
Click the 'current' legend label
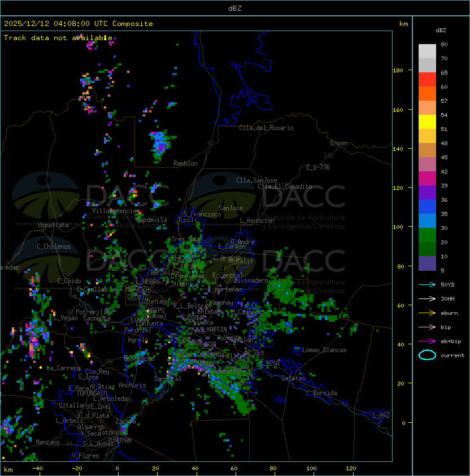coord(452,355)
